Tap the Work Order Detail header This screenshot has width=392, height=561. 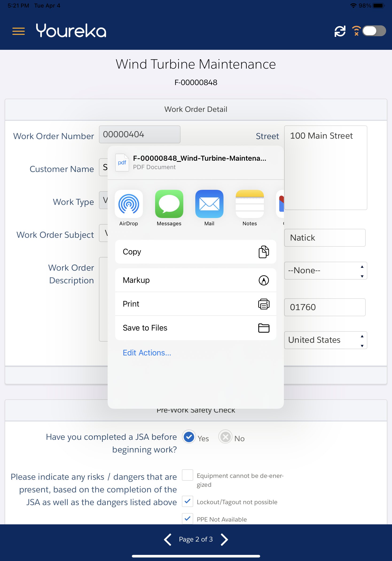click(x=196, y=109)
